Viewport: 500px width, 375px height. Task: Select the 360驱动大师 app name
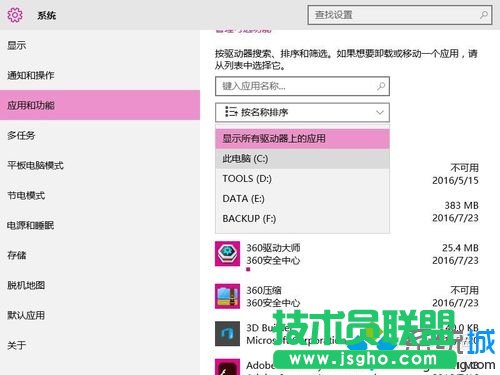273,248
